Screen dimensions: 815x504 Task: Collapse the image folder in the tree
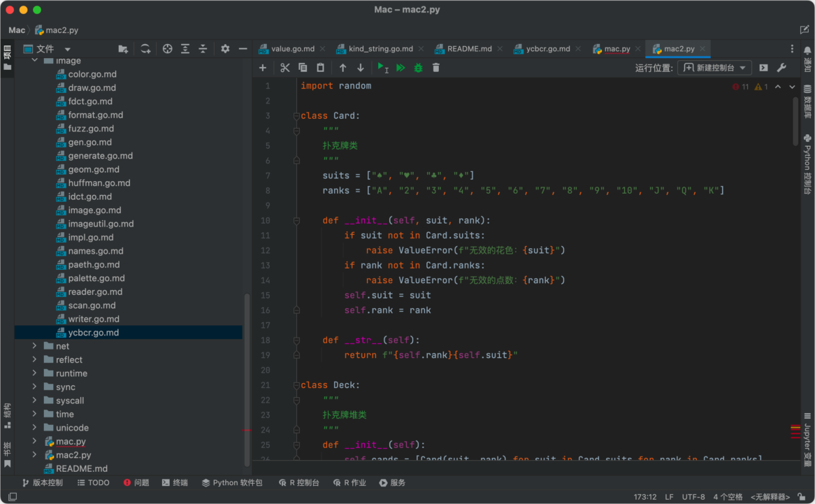(x=34, y=60)
